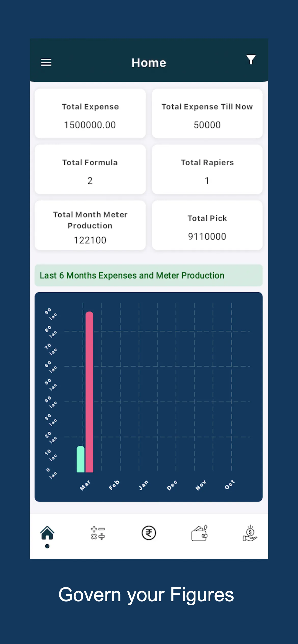
Task: Click the pink bar for Mar
Action: 89,392
